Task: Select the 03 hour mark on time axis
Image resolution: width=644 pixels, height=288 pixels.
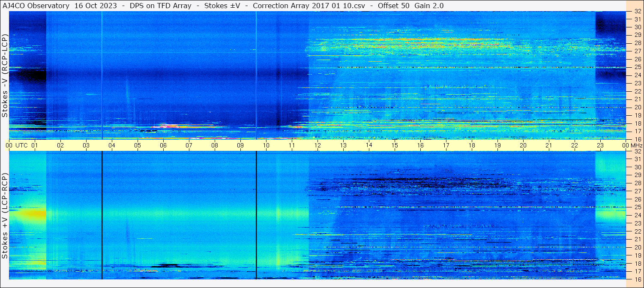Action: pyautogui.click(x=86, y=145)
